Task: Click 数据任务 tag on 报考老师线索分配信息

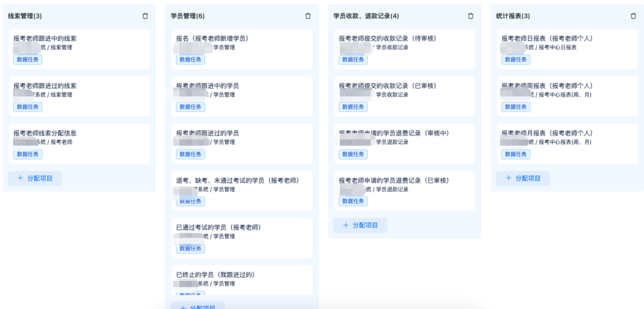Action: pos(27,154)
